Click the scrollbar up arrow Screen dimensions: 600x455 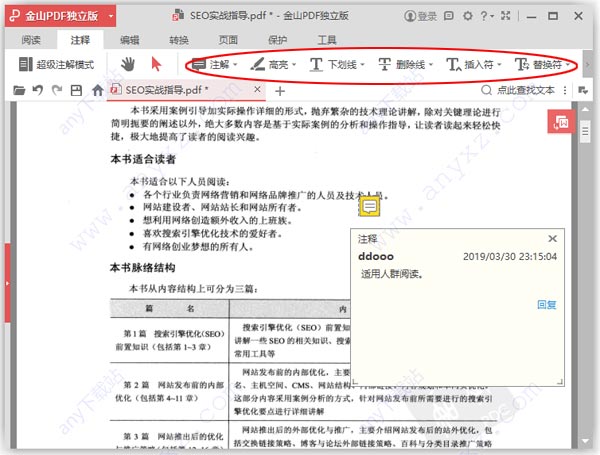585,109
